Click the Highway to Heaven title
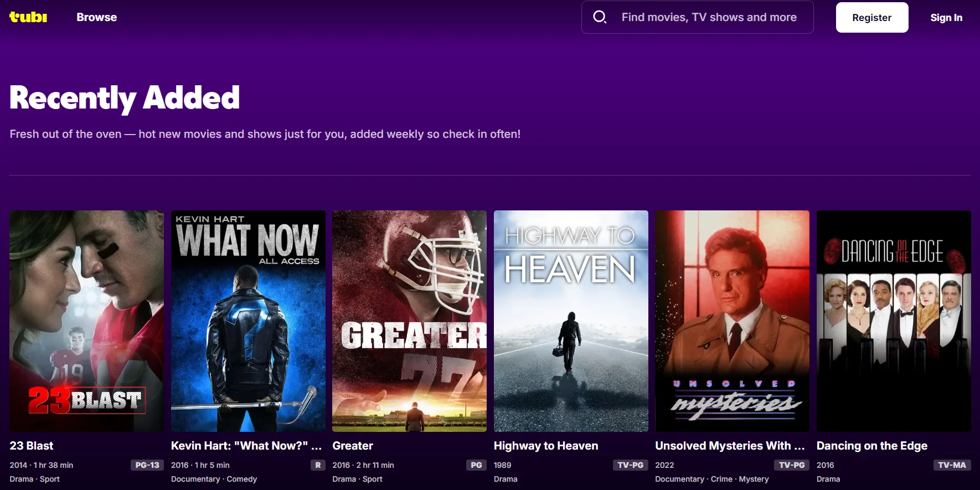Image resolution: width=980 pixels, height=490 pixels. click(546, 446)
